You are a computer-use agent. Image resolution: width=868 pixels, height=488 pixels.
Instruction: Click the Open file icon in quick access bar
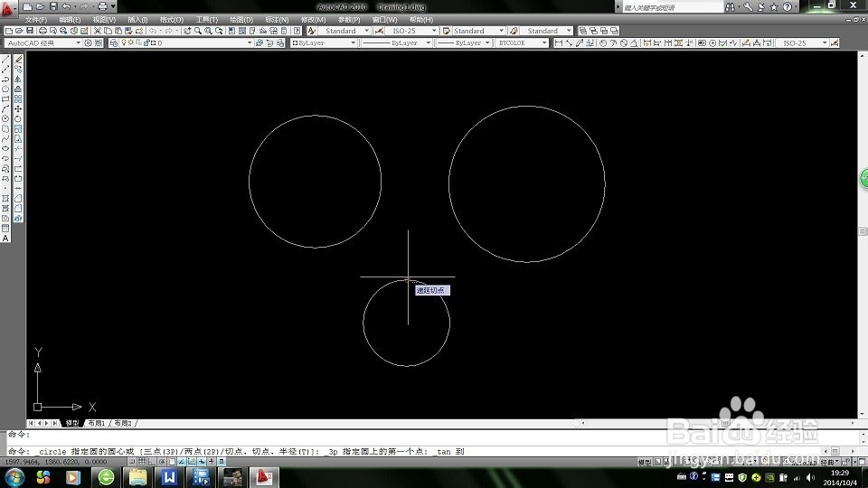click(x=41, y=6)
